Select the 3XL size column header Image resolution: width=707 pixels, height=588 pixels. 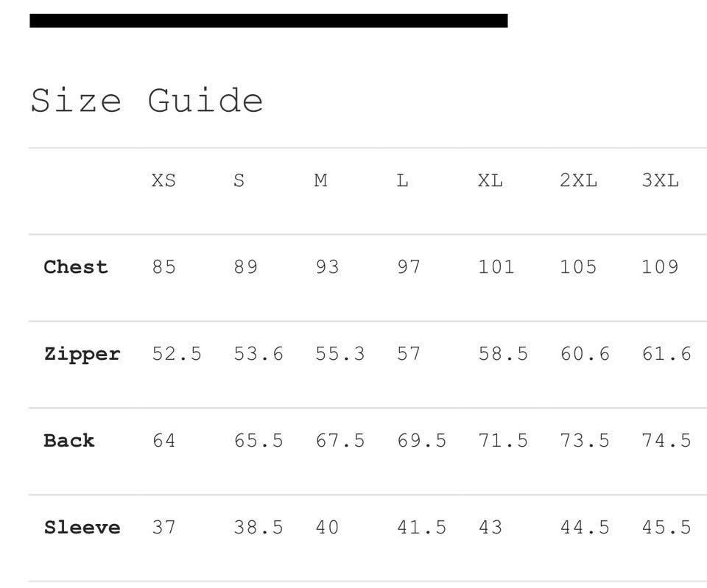pos(660,181)
